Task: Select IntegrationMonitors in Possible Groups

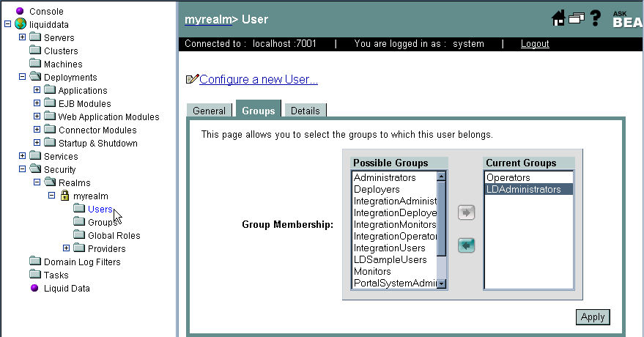Action: point(395,224)
